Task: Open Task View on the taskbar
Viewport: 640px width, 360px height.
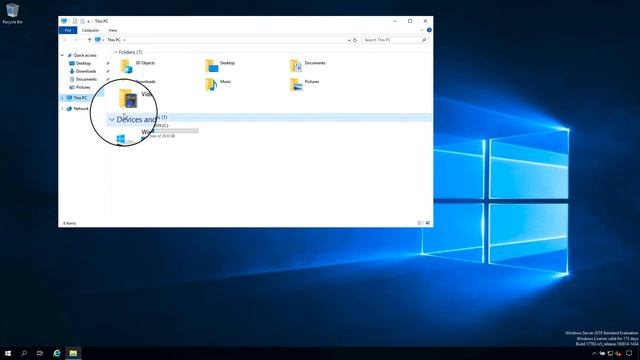Action: pos(40,353)
